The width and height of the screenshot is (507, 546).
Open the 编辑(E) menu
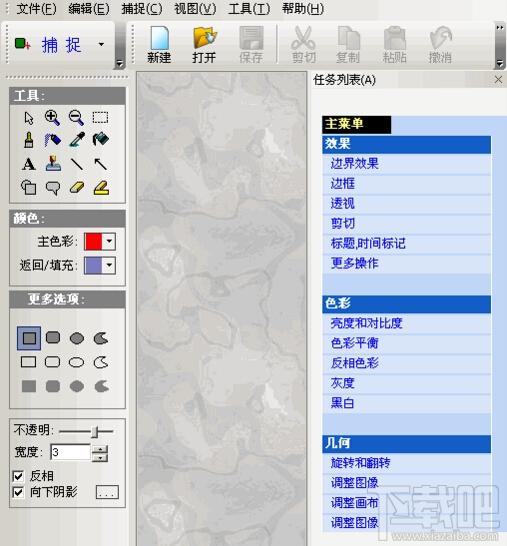point(89,9)
